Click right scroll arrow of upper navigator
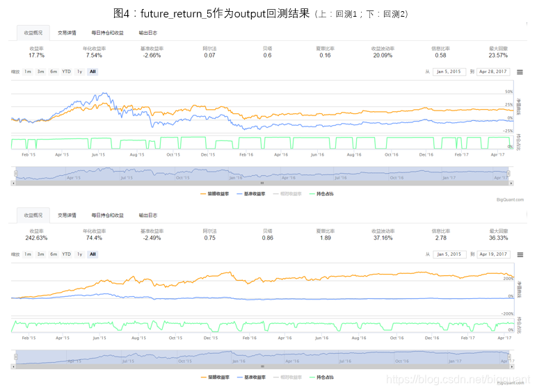 [511, 183]
